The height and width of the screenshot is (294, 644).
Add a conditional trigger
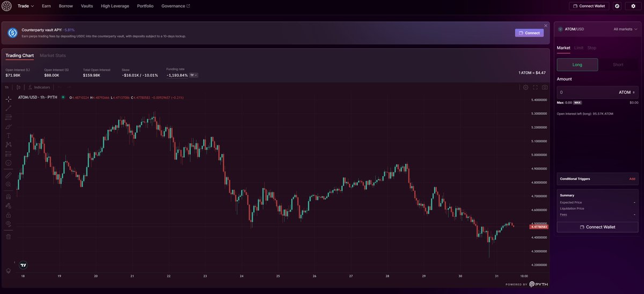click(632, 179)
